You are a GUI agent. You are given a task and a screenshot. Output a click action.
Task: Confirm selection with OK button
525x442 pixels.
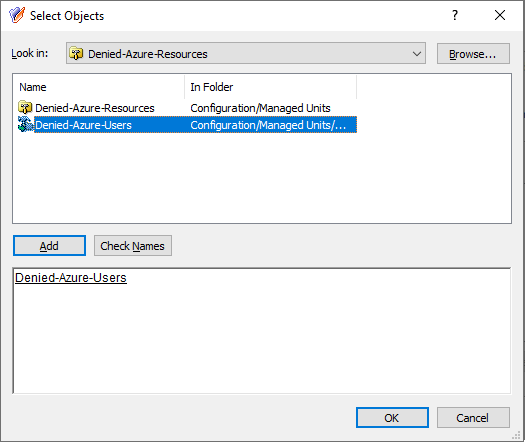point(392,418)
